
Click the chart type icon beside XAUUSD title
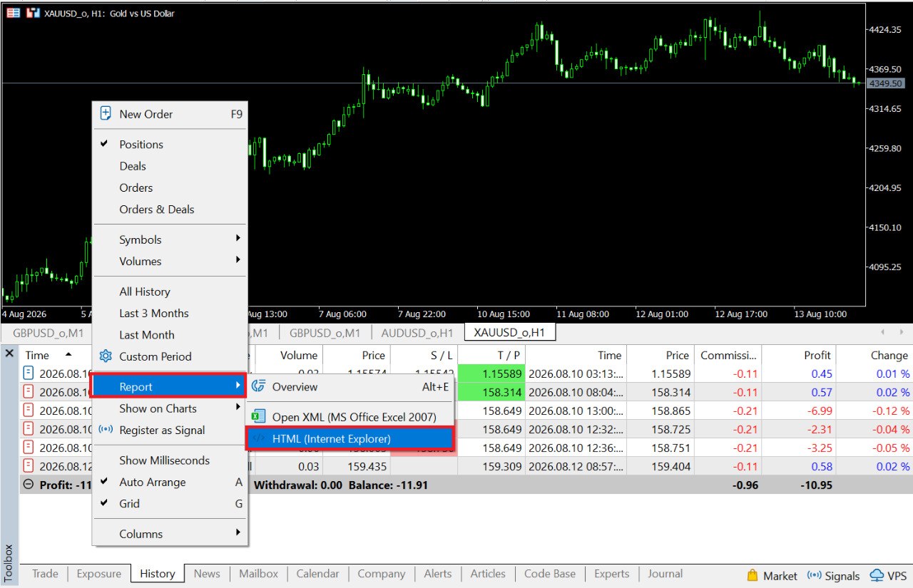33,13
